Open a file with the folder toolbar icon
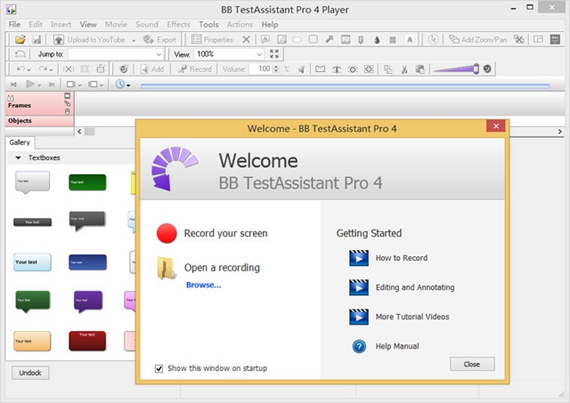The image size is (570, 403). pyautogui.click(x=20, y=39)
